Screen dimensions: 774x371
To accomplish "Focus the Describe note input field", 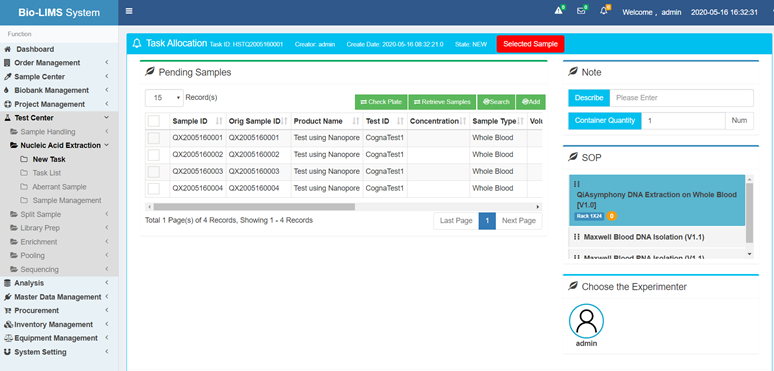I will point(682,98).
